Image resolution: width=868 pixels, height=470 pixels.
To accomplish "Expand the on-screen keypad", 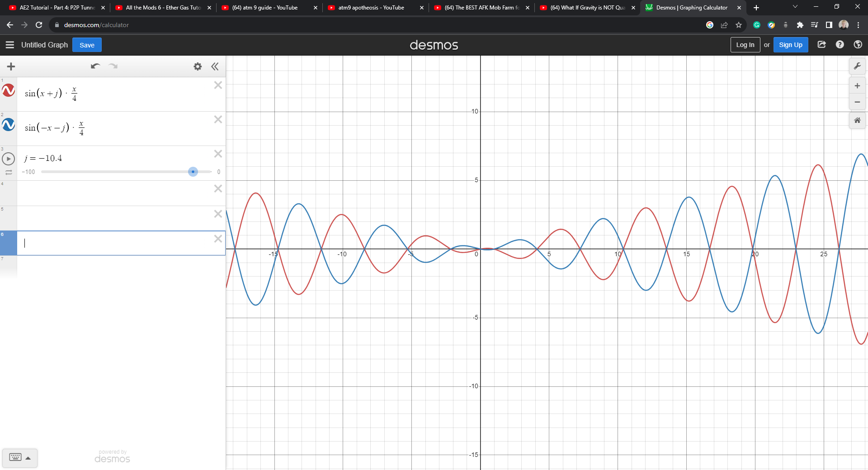I will 20,458.
